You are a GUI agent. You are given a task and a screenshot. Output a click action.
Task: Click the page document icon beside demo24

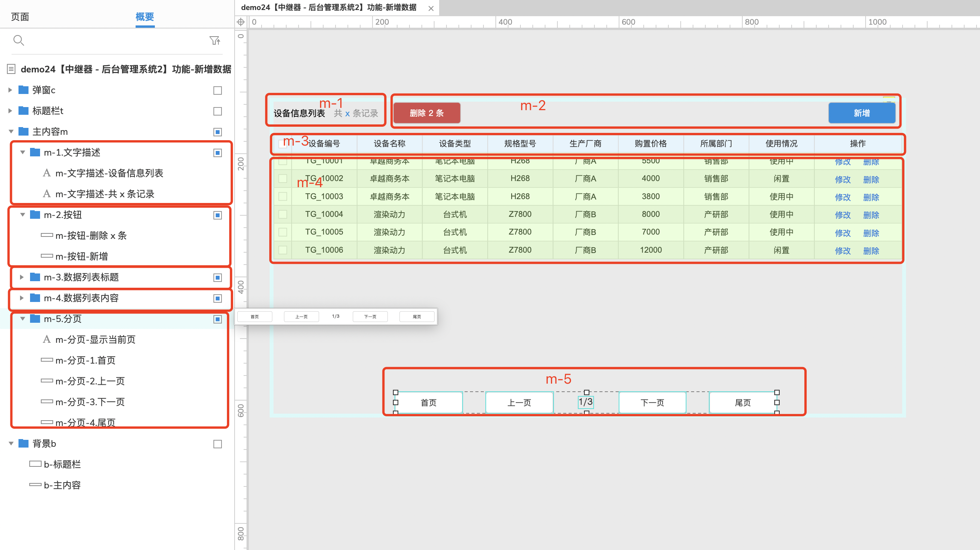coord(11,69)
